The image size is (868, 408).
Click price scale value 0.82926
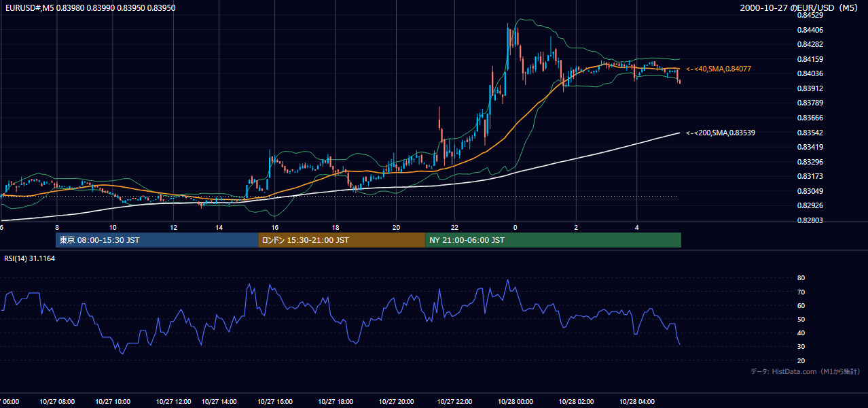(x=810, y=205)
